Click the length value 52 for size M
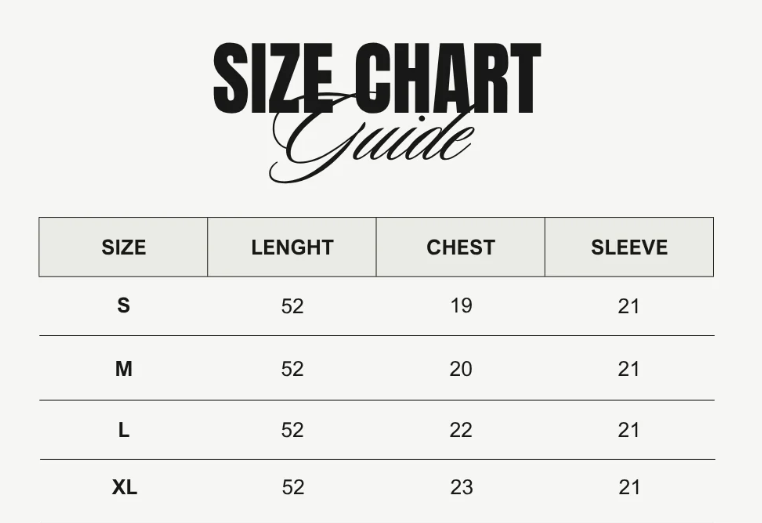The height and width of the screenshot is (523, 762). [292, 369]
